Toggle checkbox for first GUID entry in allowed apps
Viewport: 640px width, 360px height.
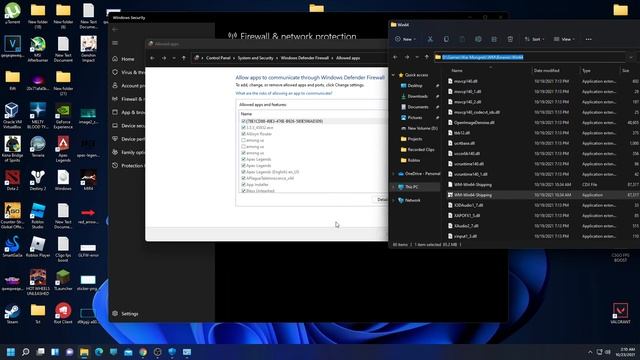pyautogui.click(x=244, y=121)
